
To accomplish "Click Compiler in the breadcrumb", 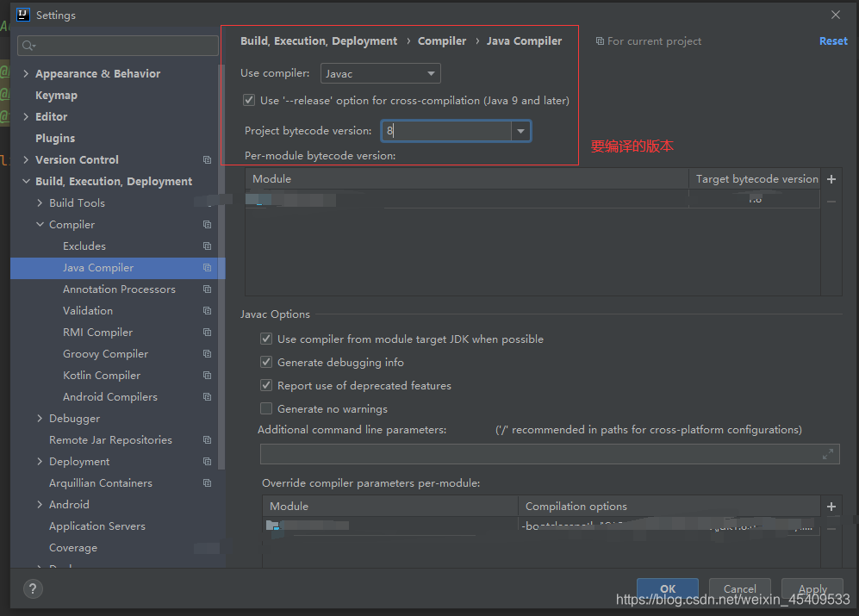I will tap(441, 41).
